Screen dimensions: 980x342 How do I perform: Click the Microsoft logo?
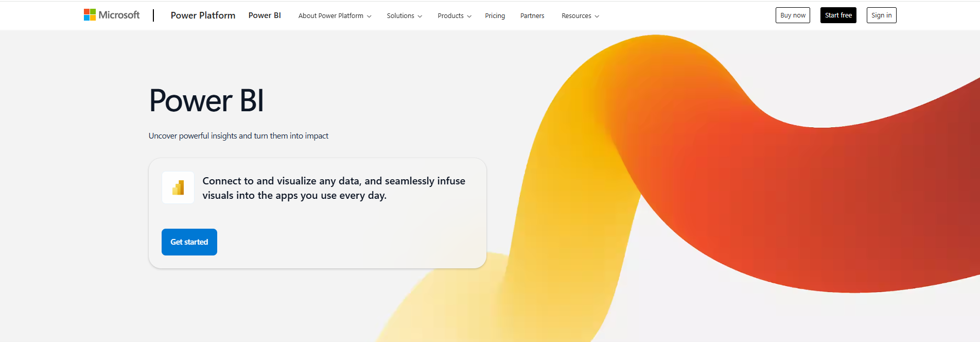(112, 15)
